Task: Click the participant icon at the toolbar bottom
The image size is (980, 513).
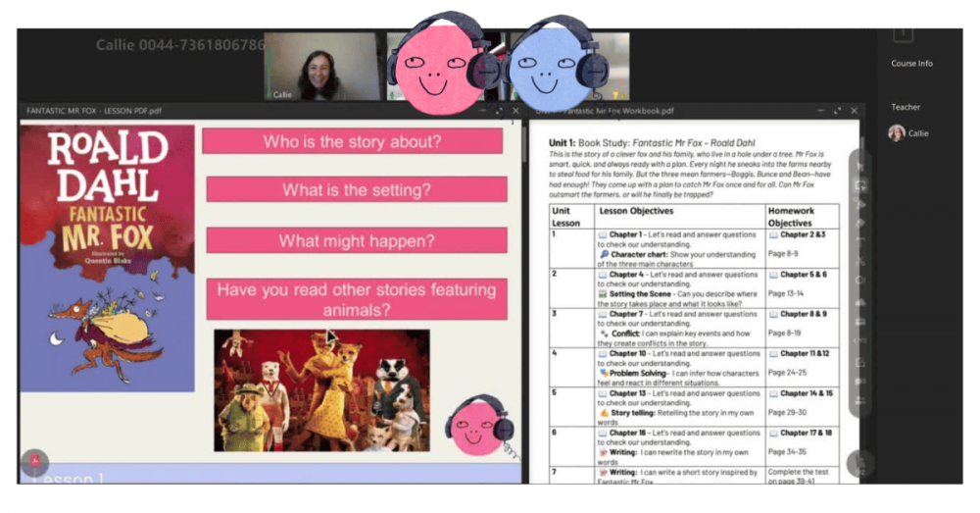Action: (x=860, y=400)
